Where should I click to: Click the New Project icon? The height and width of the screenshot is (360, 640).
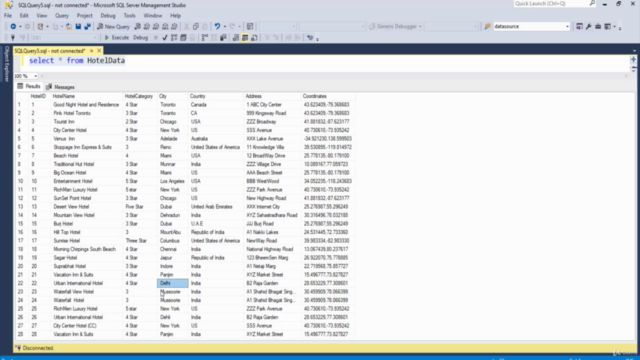pos(40,27)
